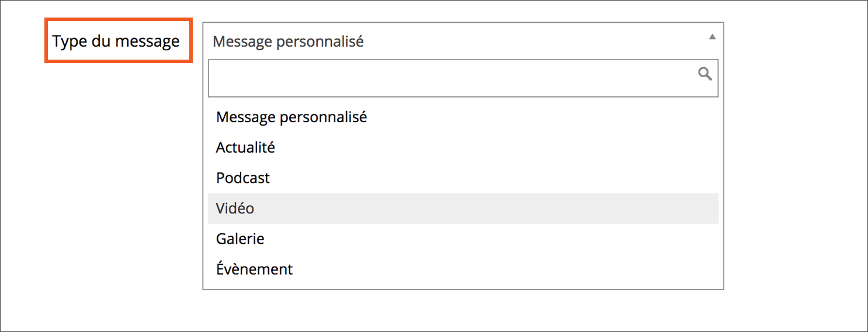Focus the dropdown search text field
This screenshot has width=868, height=332.
[x=463, y=78]
